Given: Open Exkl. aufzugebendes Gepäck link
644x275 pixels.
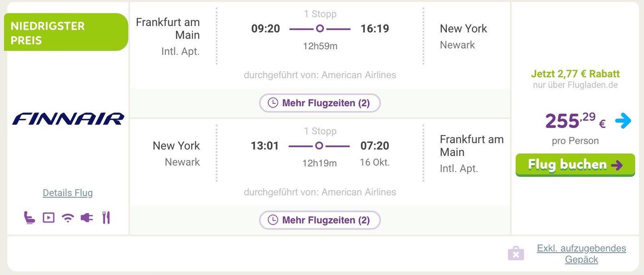Looking at the screenshot, I should tap(581, 254).
